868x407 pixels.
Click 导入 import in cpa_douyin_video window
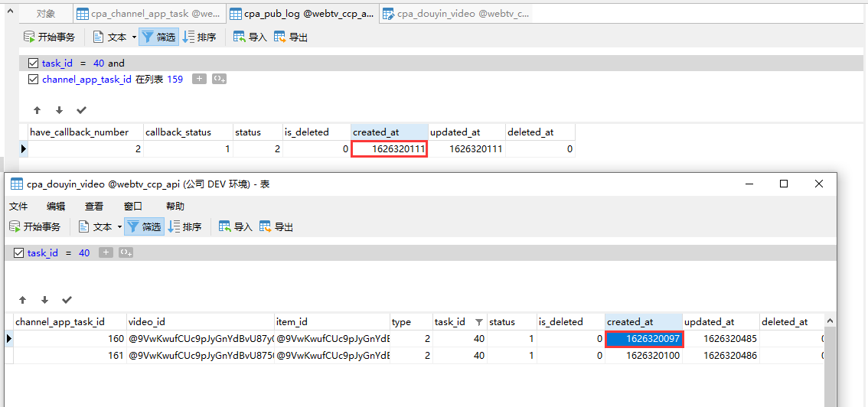(x=236, y=226)
